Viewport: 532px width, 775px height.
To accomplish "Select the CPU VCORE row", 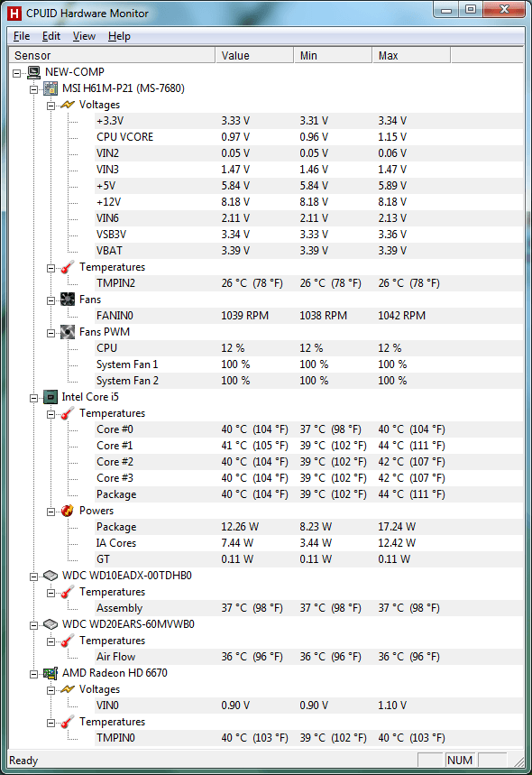I will (x=309, y=137).
